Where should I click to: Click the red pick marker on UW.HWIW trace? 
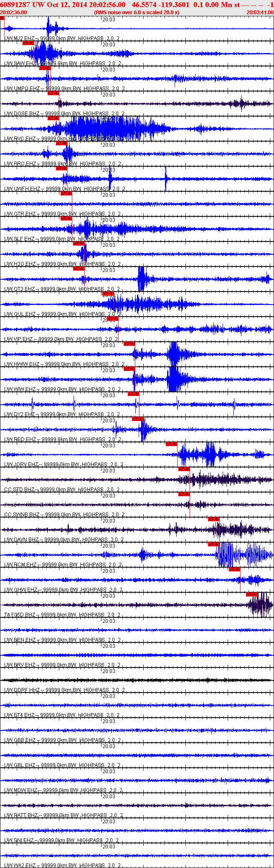tap(129, 344)
